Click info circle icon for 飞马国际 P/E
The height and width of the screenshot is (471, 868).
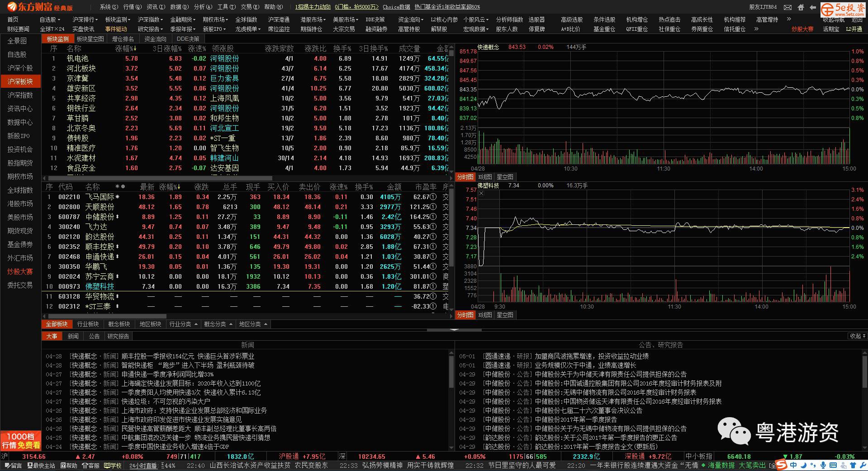pos(433,197)
